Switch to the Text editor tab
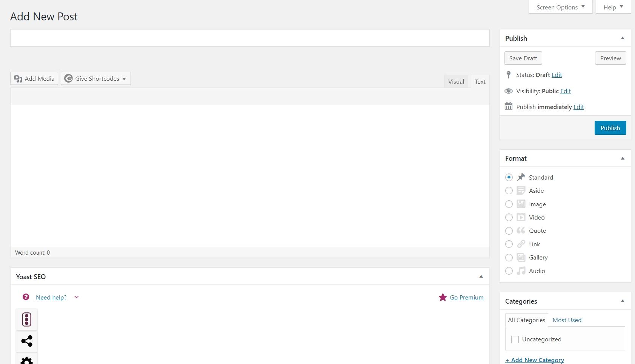The image size is (635, 364). point(480,81)
